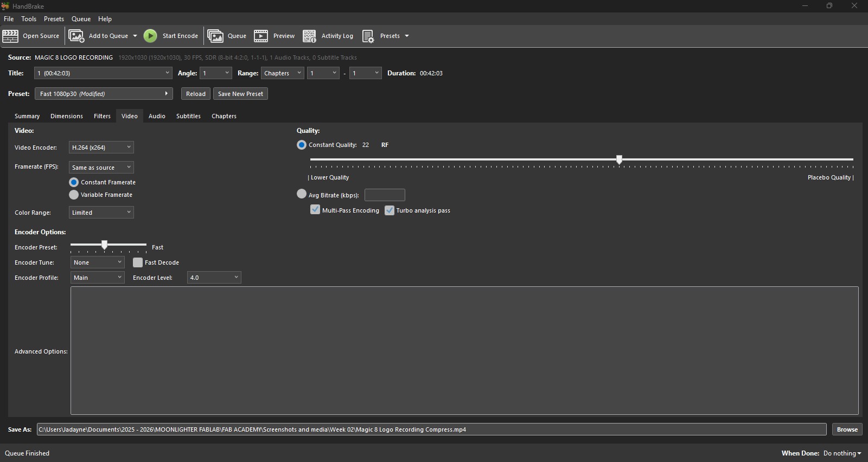Select Constant Quality radio button
The image size is (868, 462).
tap(302, 145)
